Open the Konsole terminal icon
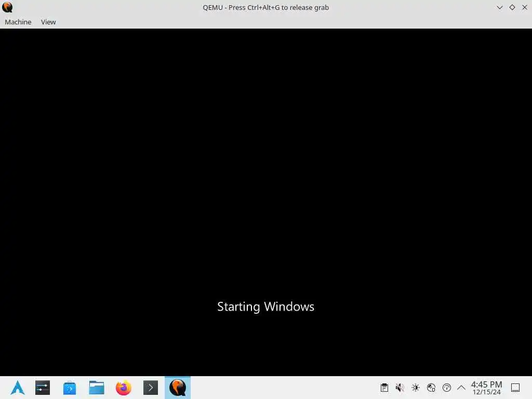 click(151, 388)
